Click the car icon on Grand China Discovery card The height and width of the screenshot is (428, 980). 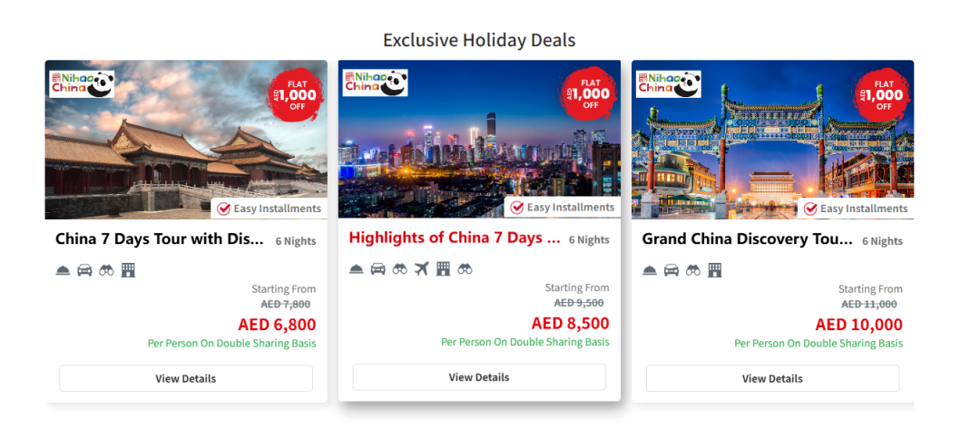(x=671, y=270)
